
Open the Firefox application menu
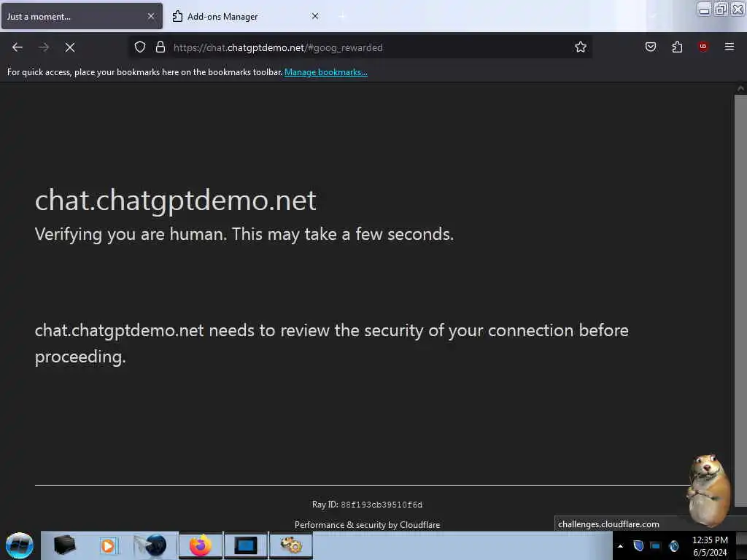729,47
